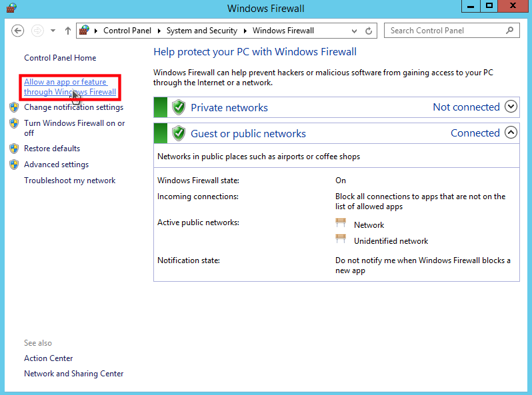Expand the Private networks section chevron
Screen dimensions: 532x395
click(x=511, y=107)
